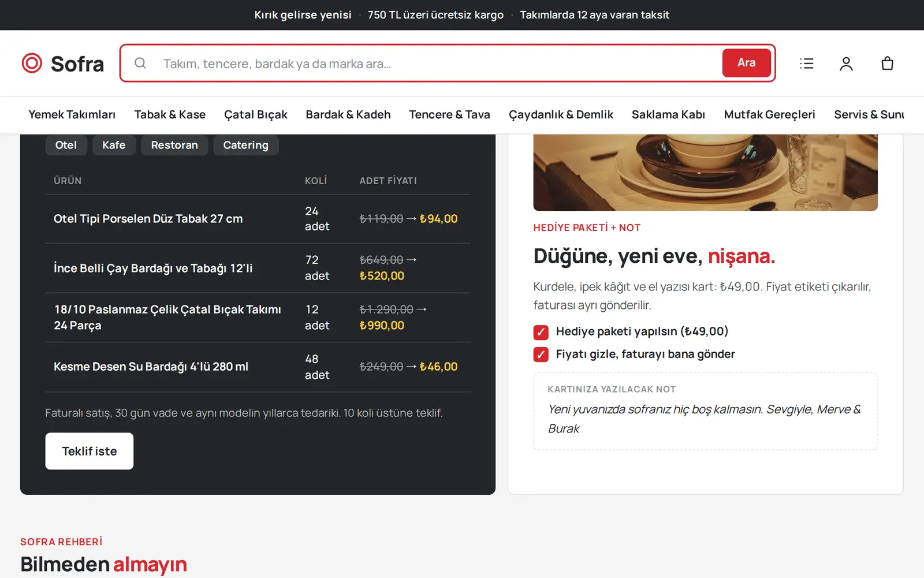
Task: Click the Ara search button
Action: pyautogui.click(x=746, y=63)
